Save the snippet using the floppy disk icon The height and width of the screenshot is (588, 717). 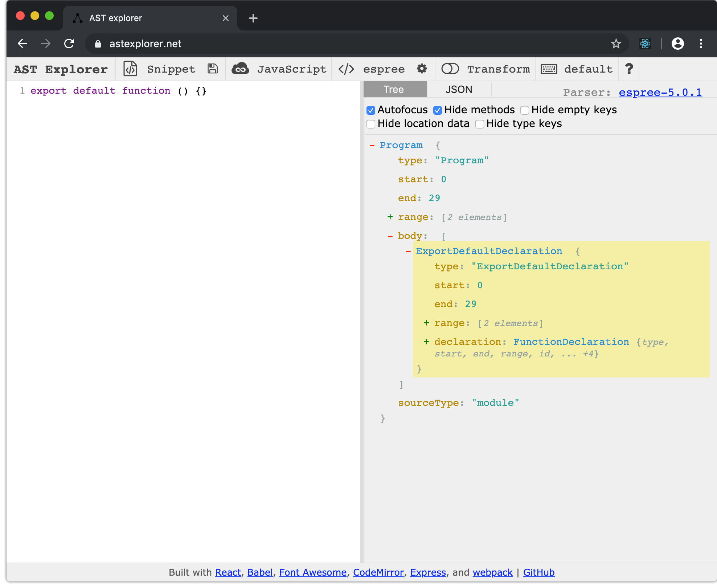[213, 69]
